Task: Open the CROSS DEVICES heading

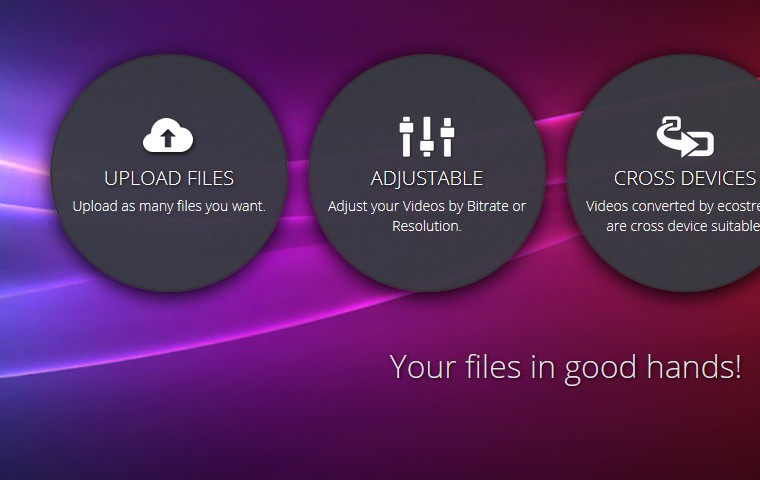Action: coord(685,179)
